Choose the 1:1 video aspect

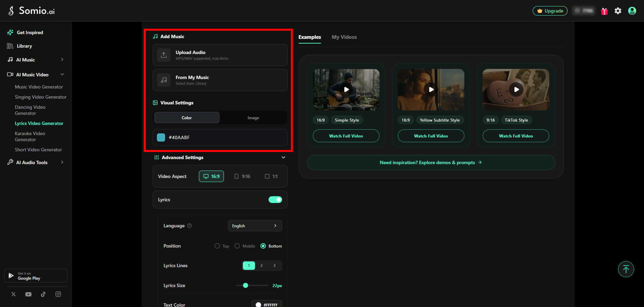[x=271, y=176]
